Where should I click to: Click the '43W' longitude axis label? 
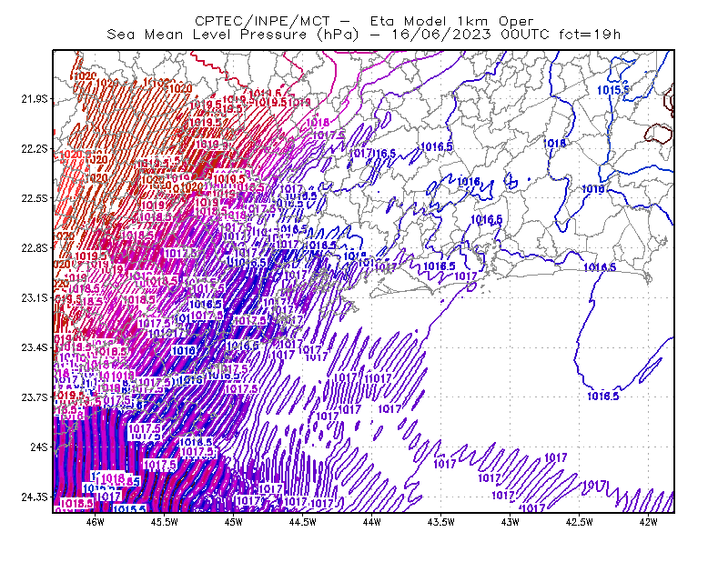click(x=510, y=522)
